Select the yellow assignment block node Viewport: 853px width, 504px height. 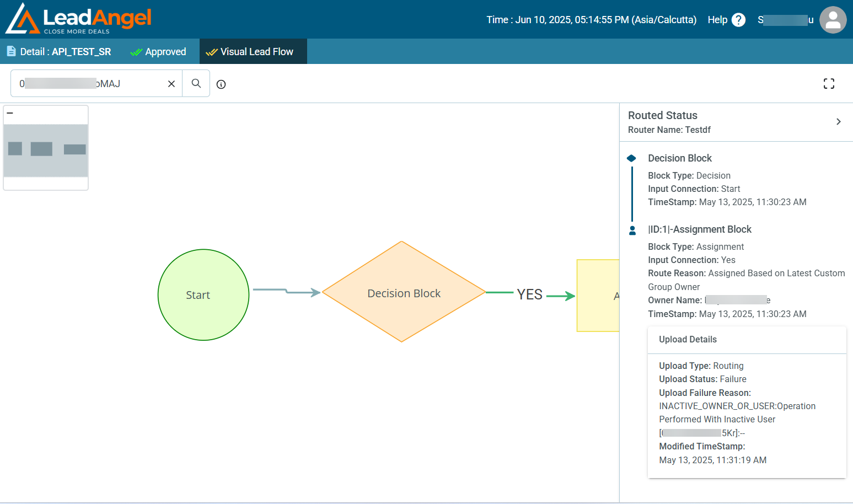[x=598, y=296]
